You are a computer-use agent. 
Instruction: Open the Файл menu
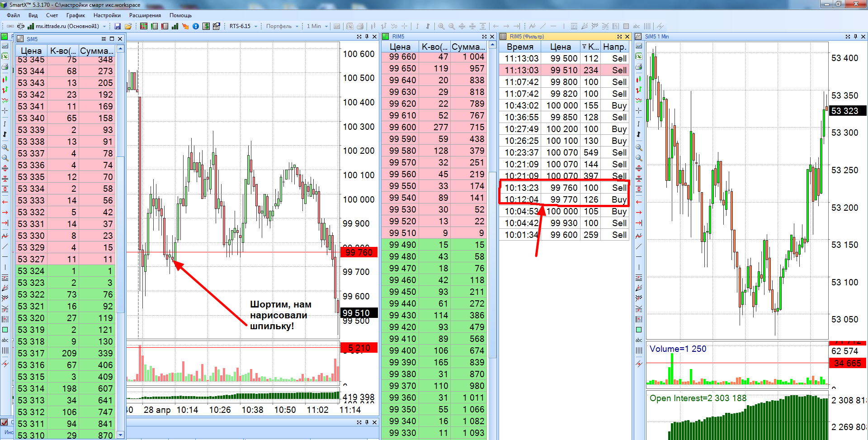(13, 15)
